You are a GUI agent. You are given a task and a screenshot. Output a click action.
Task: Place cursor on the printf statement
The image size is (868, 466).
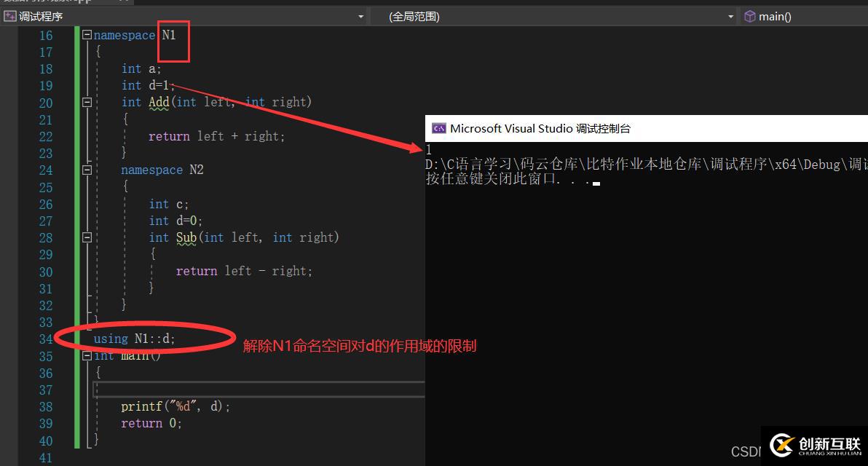coord(175,407)
